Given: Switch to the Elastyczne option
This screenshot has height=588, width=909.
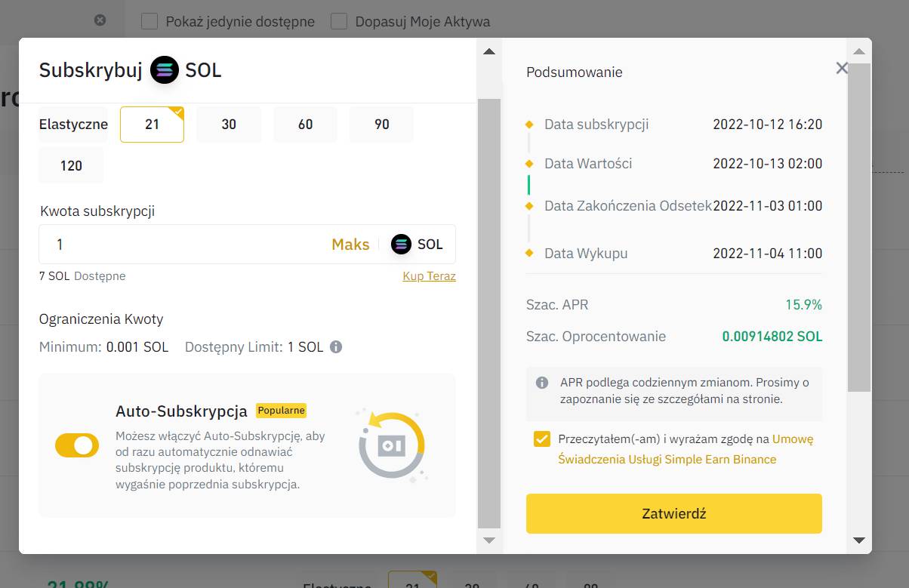Looking at the screenshot, I should click(73, 124).
